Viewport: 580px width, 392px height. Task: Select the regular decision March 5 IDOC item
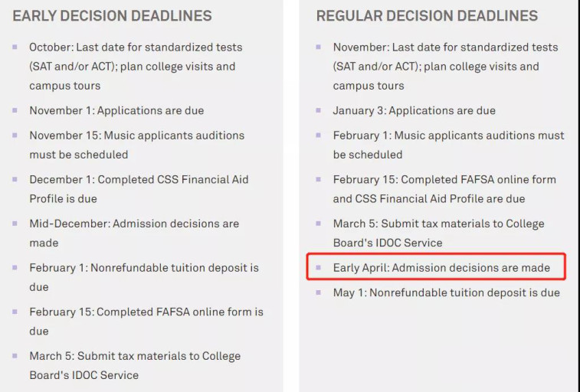tap(438, 233)
